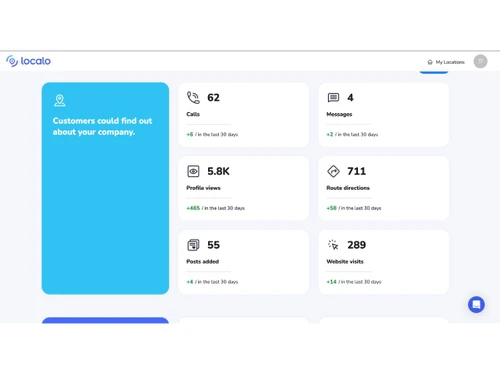Click +2 in the last 30 days
The width and height of the screenshot is (500, 375).
(352, 134)
